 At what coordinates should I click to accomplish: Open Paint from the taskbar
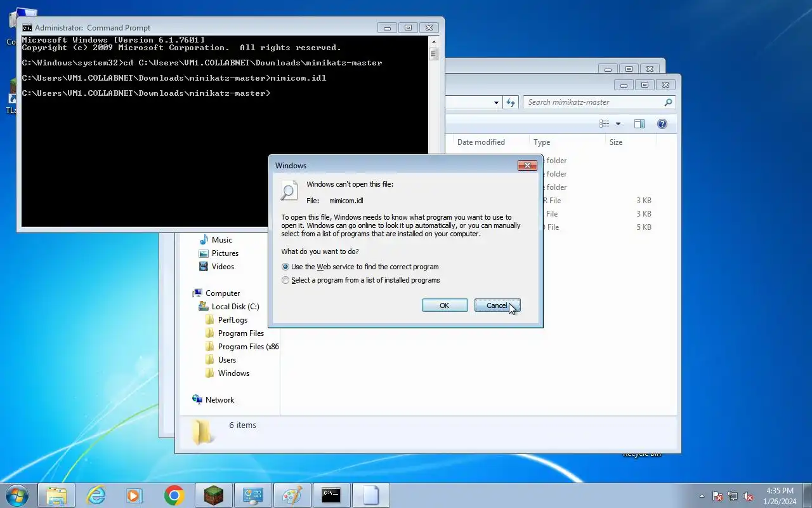point(292,495)
